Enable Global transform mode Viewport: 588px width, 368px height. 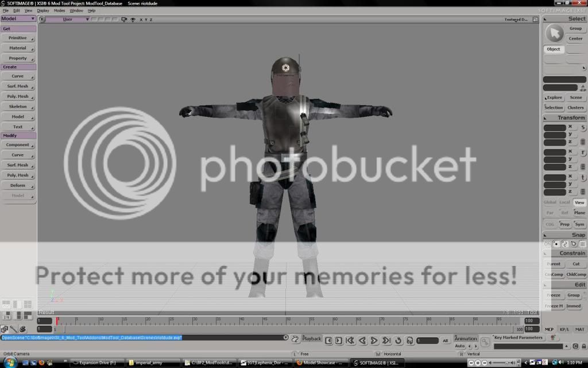coord(550,203)
